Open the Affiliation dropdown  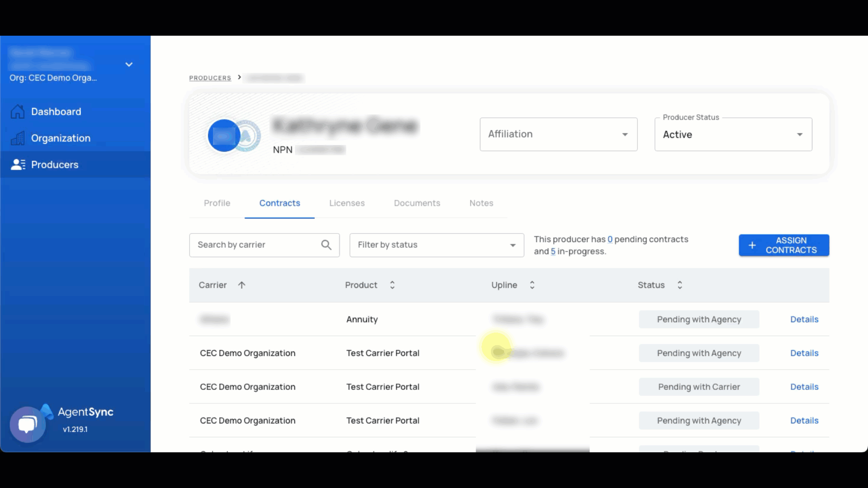coord(558,134)
